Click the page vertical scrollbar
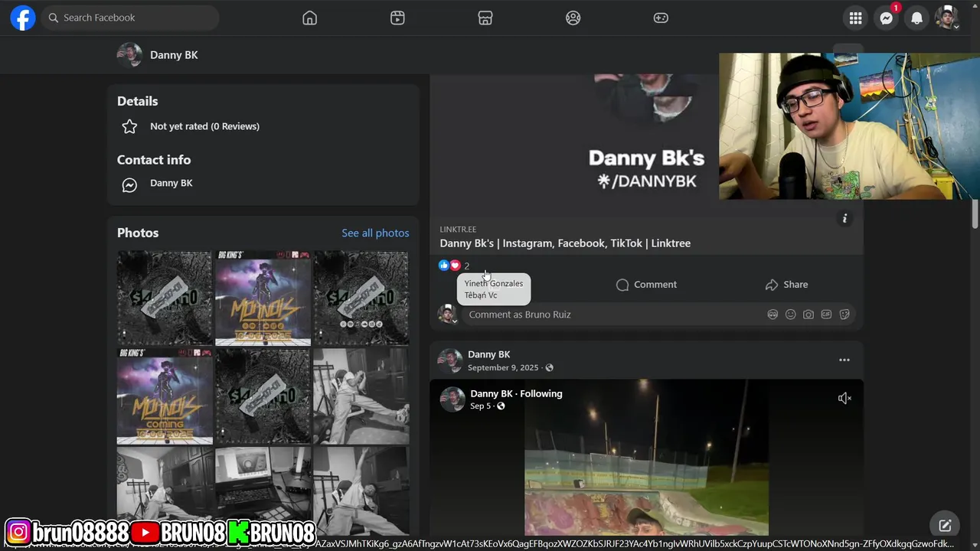 click(x=975, y=214)
